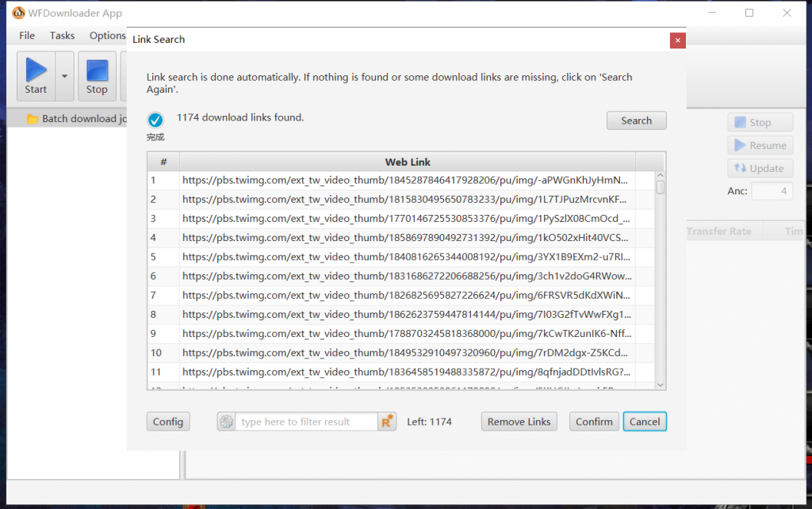Minimize the WFDownloader App window

pos(712,13)
